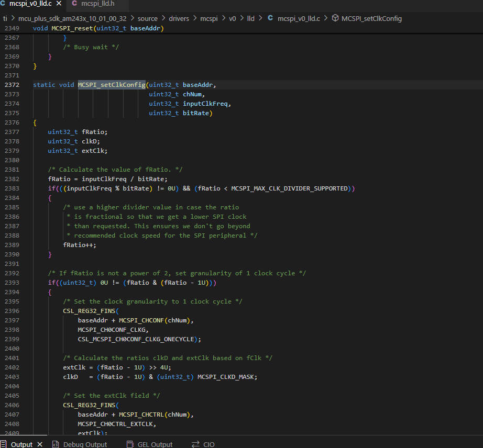The height and width of the screenshot is (448, 483).
Task: Click 'extClk' declaration on line 2379
Action: [x=93, y=151]
